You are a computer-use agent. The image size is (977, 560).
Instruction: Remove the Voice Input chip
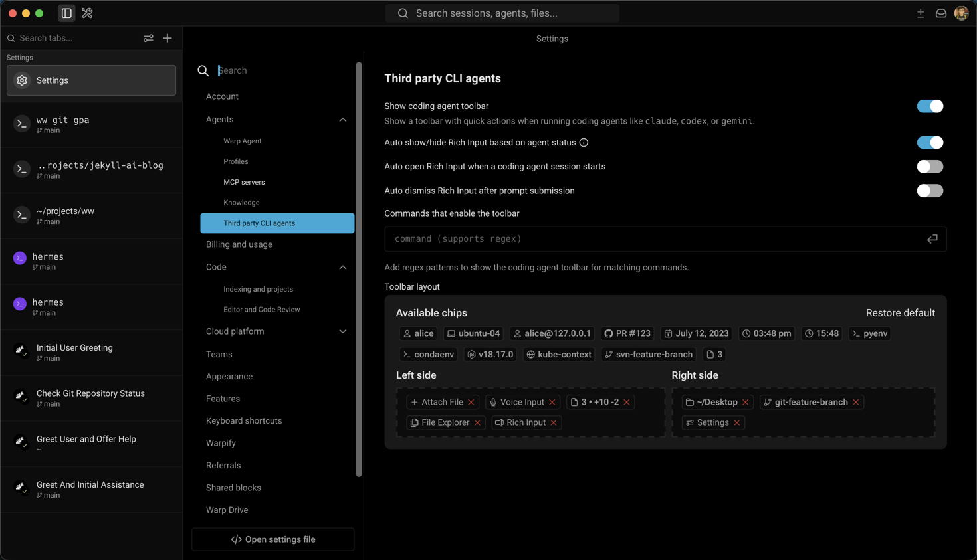[x=552, y=403]
